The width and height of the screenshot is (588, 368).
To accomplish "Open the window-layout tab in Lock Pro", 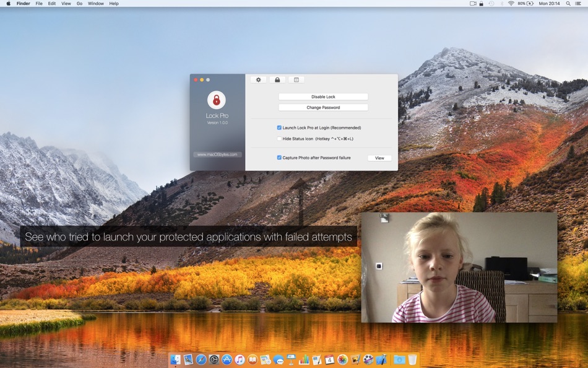I will 296,79.
